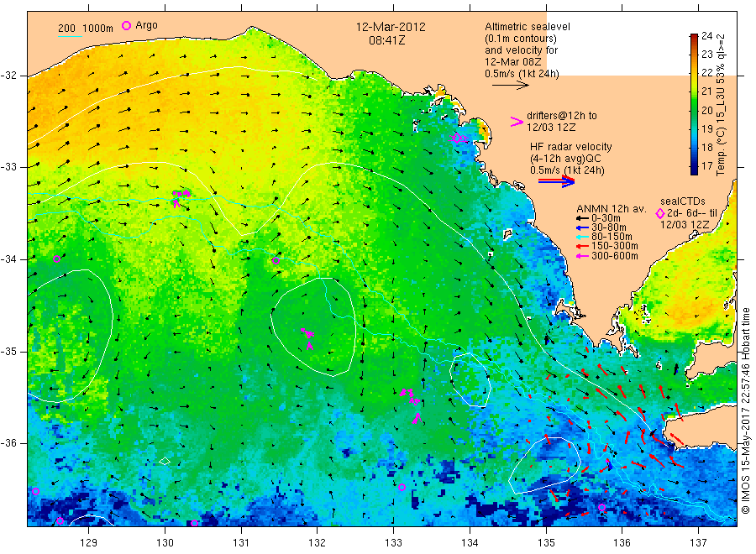The image size is (756, 554).
Task: Click the 'HF radar velocity' legend text
Action: coord(571,147)
